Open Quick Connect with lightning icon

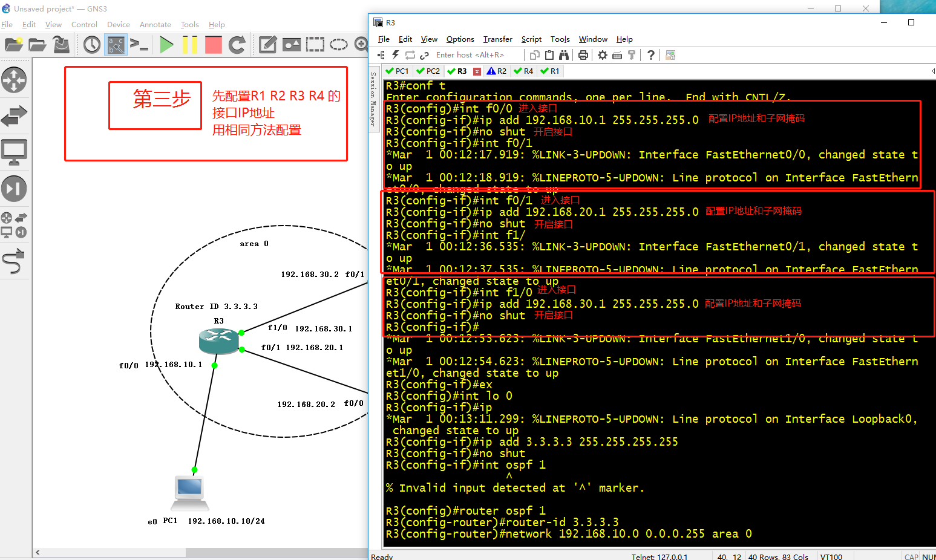click(x=394, y=54)
